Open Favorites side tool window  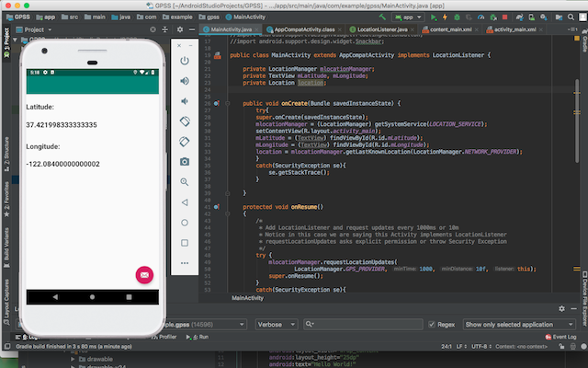6,199
